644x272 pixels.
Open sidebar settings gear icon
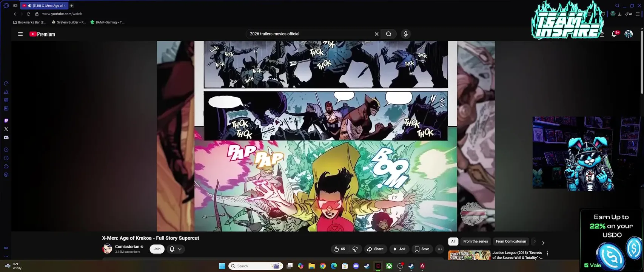point(6,175)
